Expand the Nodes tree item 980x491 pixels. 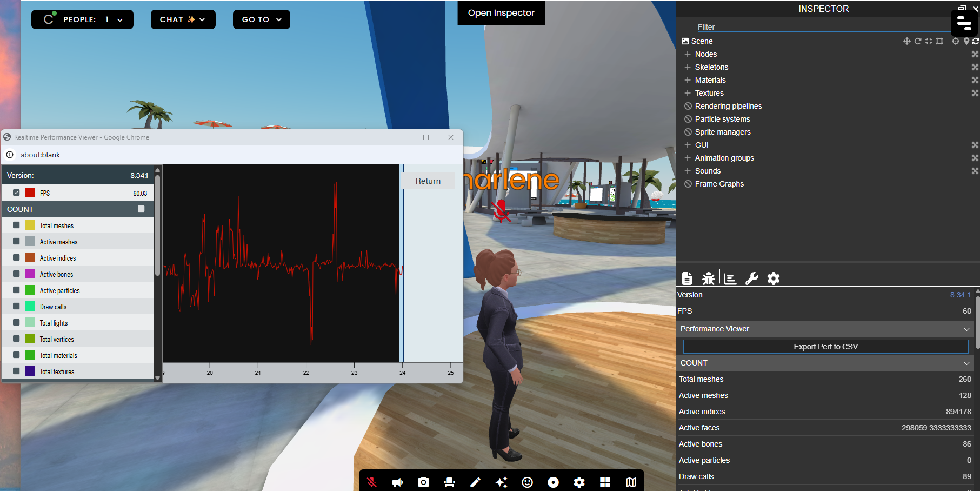point(688,54)
